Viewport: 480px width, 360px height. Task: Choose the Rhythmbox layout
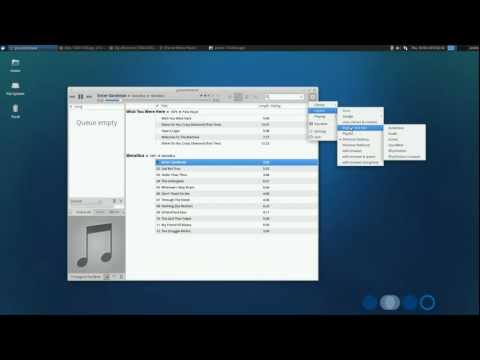(404, 151)
